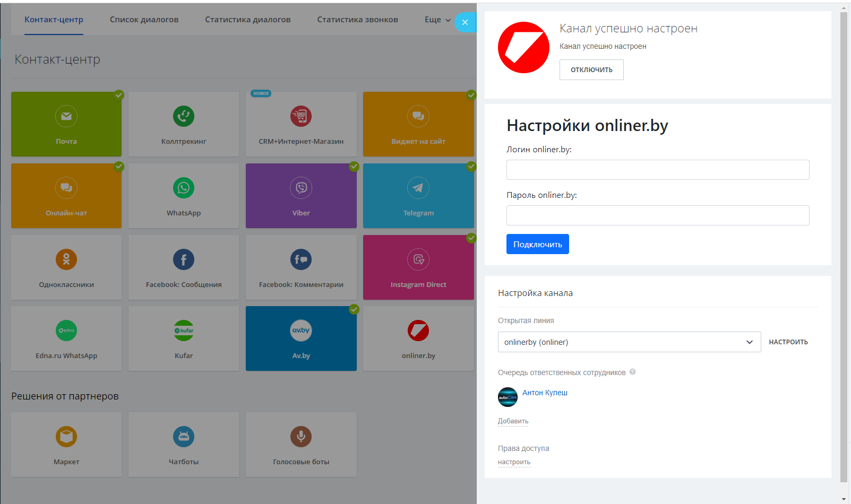The image size is (851, 504).
Task: Close the onliner.by settings panel
Action: (465, 22)
